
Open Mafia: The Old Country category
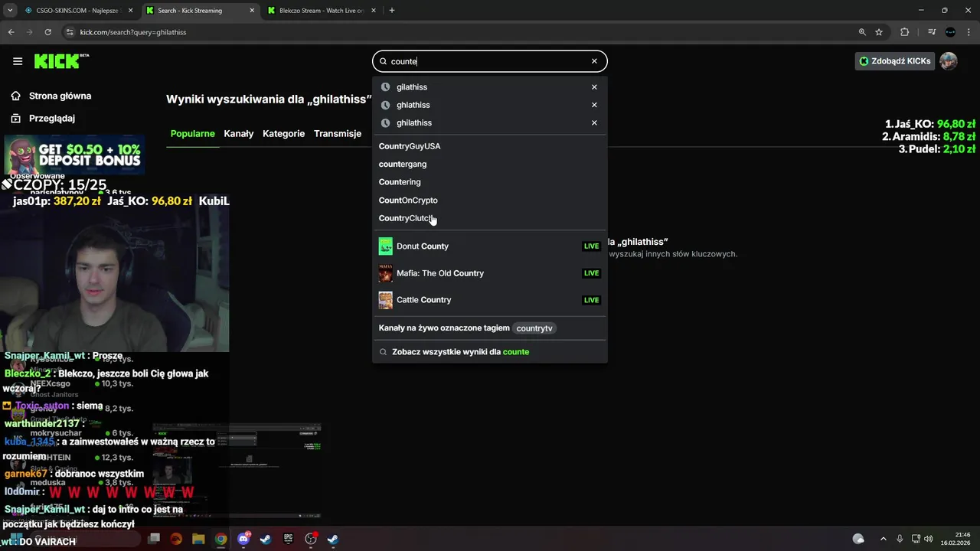point(490,273)
